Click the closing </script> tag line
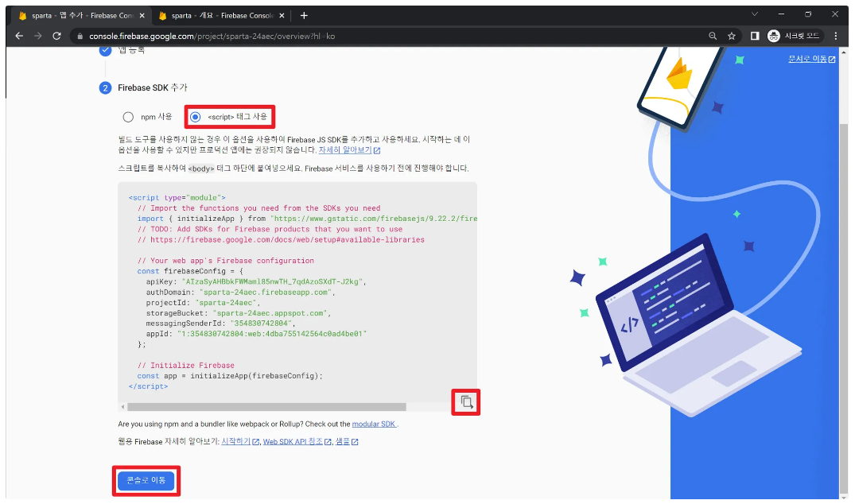The width and height of the screenshot is (855, 504). tap(148, 386)
